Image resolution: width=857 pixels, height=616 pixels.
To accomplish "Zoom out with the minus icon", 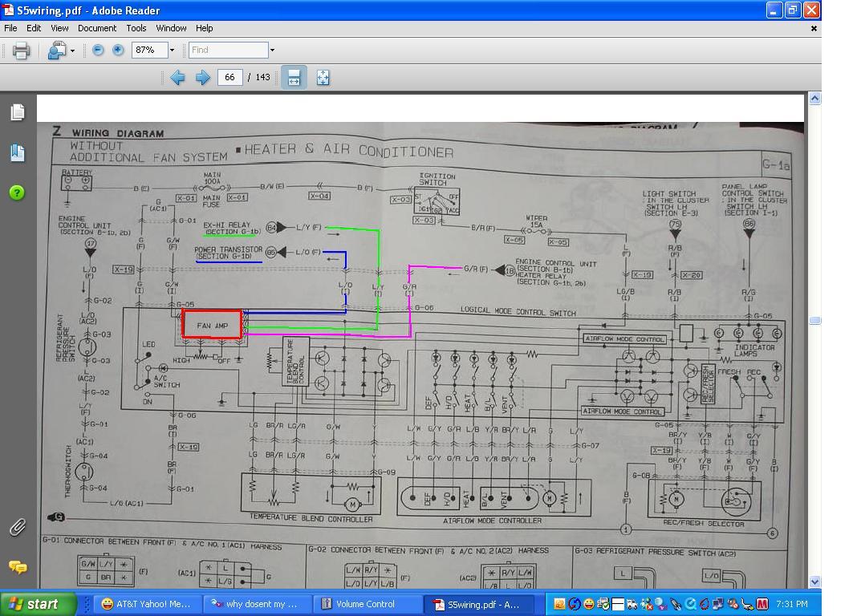I will point(99,51).
